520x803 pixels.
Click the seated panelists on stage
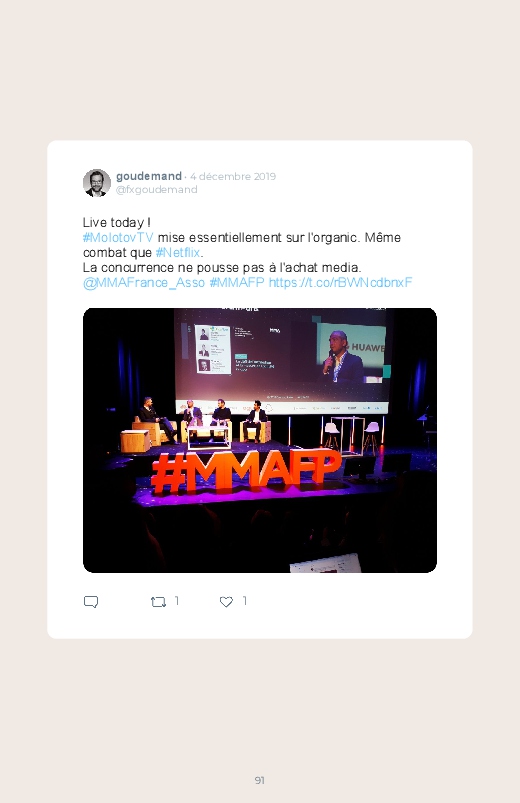click(x=204, y=417)
